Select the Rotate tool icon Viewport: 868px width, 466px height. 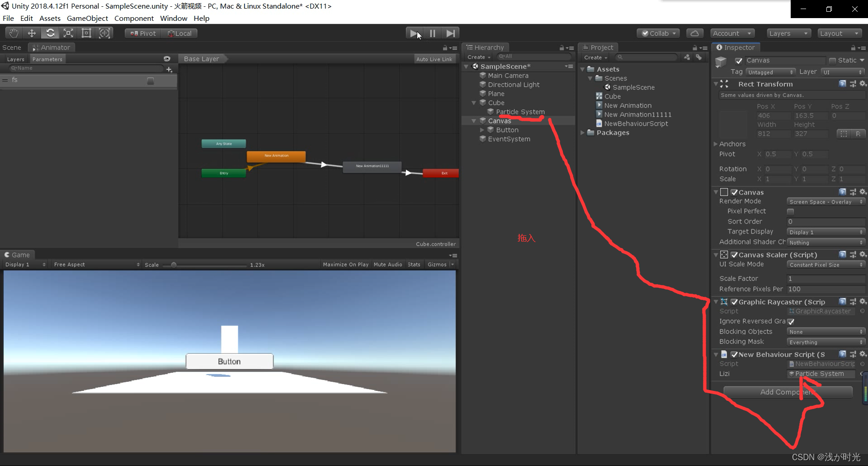pyautogui.click(x=50, y=33)
